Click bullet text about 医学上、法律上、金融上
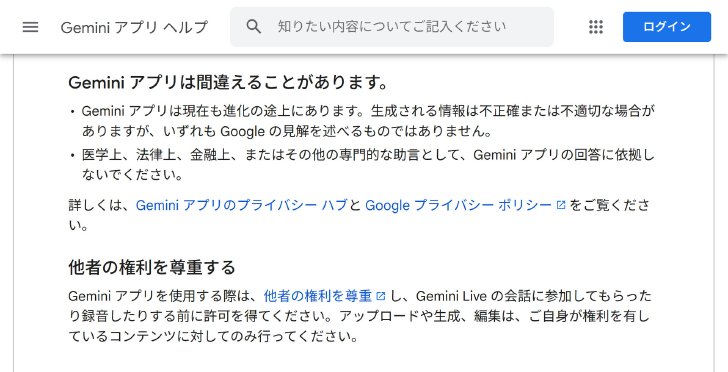This screenshot has height=372, width=728. coord(368,164)
